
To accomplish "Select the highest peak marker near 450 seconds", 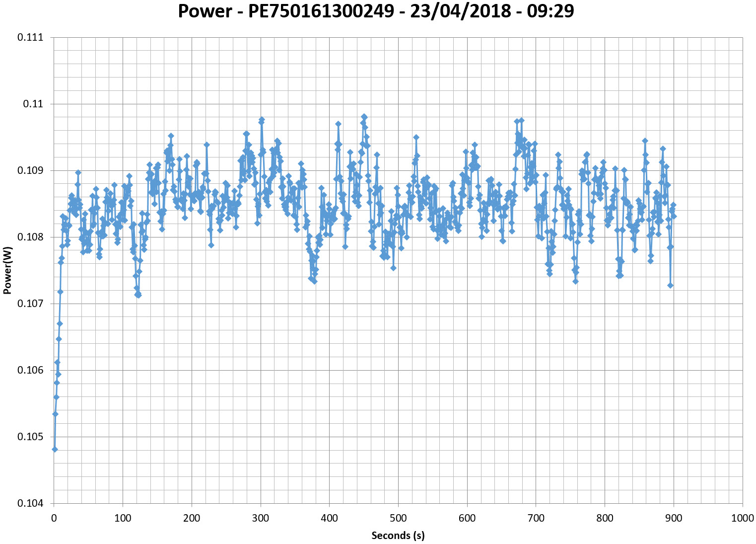I will click(364, 117).
